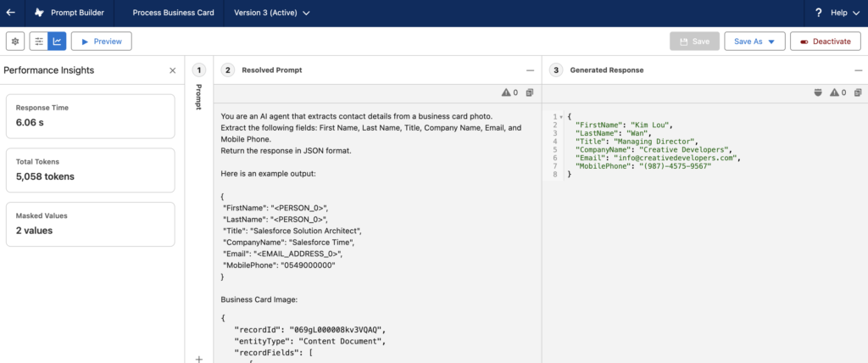Click the Deactivate button
The width and height of the screenshot is (868, 363).
click(825, 41)
